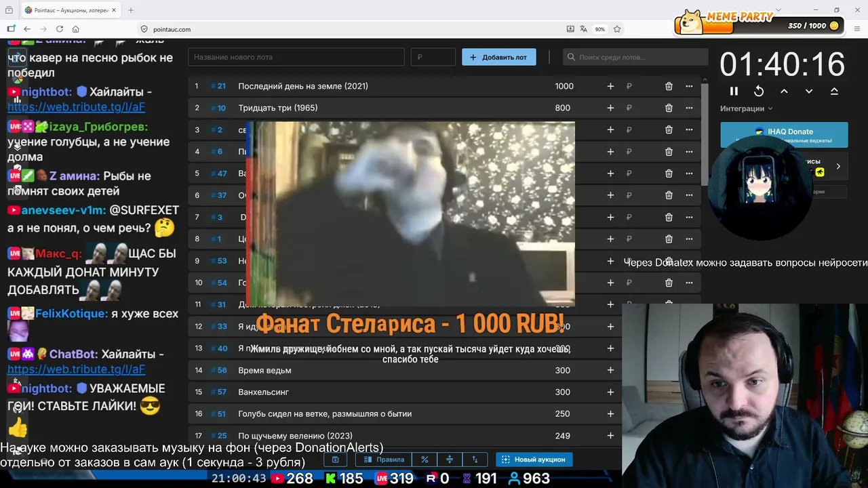868x488 pixels.
Task: Open the IHAQ Donate integration banner
Action: tap(784, 134)
